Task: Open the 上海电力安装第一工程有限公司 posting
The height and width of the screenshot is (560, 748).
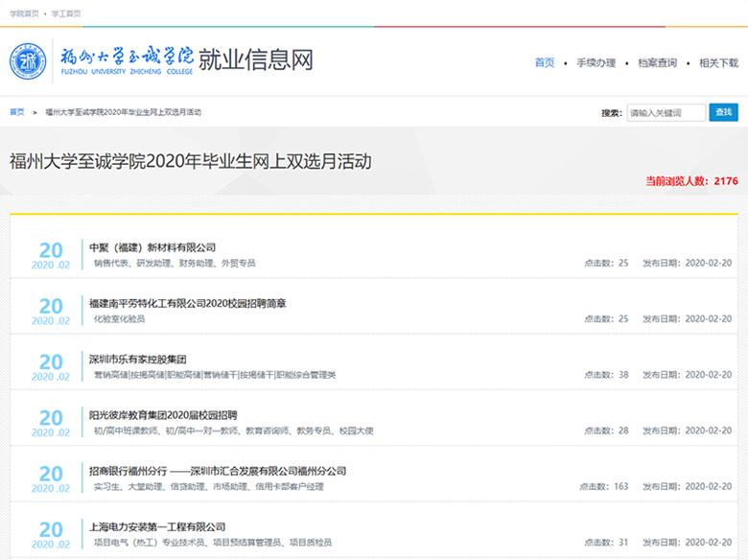Action: [157, 527]
